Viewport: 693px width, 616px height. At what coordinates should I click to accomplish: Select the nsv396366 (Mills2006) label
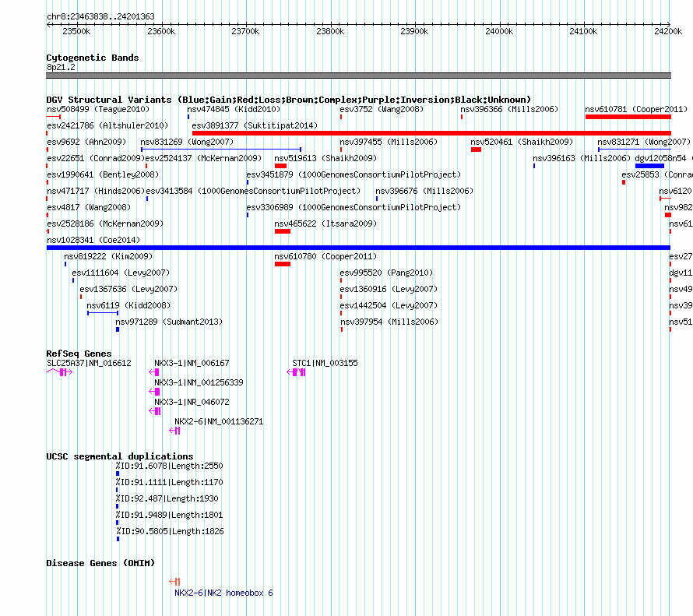(509, 109)
